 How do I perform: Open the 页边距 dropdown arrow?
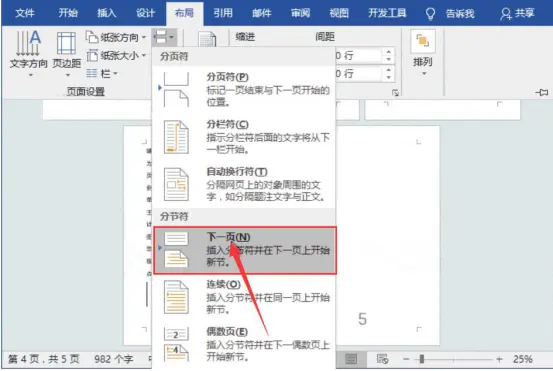[68, 75]
